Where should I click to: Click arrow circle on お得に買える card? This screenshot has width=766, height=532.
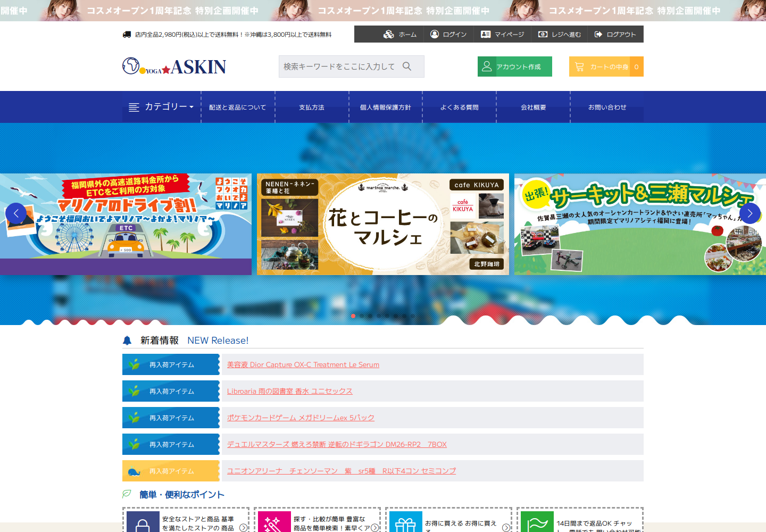pos(506,528)
